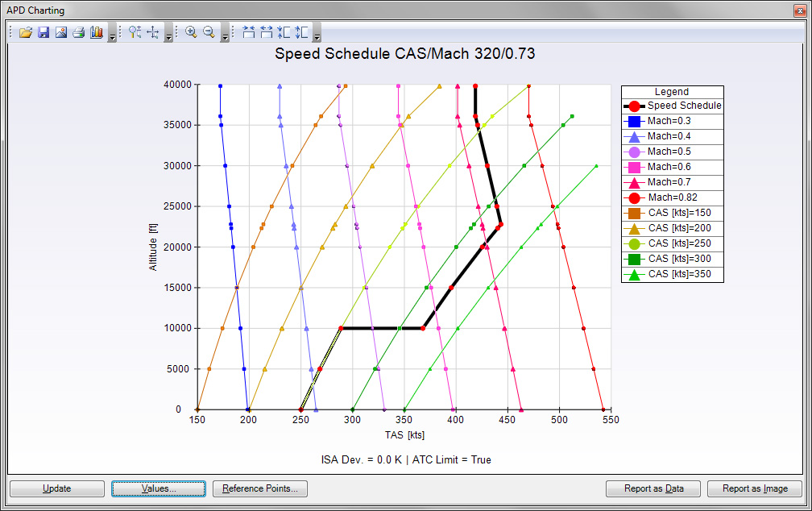Shrink chart horizontally with inward arrows
812x511 pixels.
tap(249, 33)
